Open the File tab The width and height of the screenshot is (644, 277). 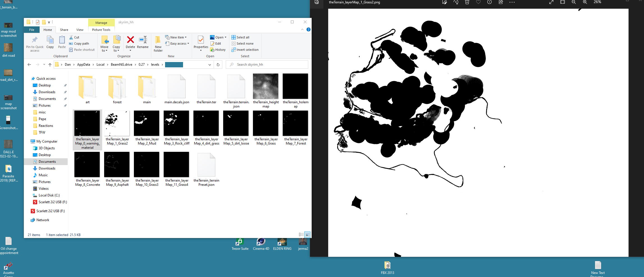[32, 30]
